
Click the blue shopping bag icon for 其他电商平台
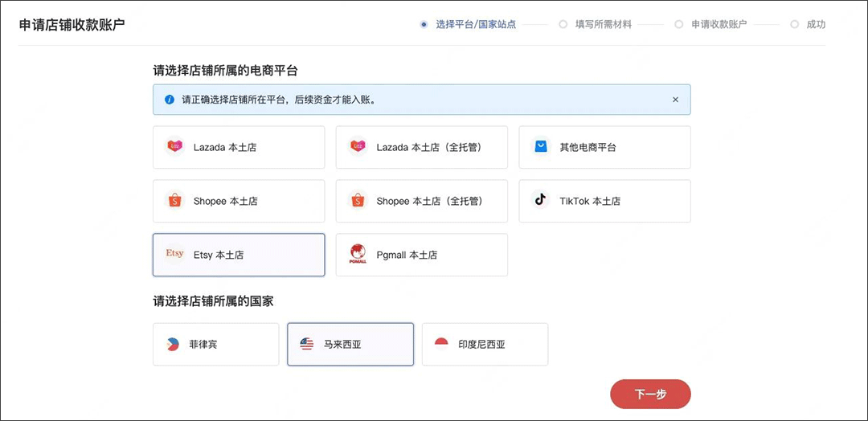tap(541, 146)
